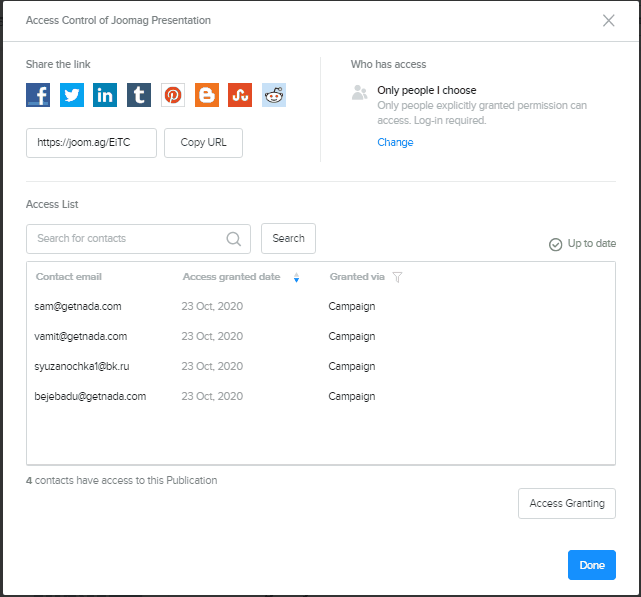Open the Granted via filter
This screenshot has width=641, height=597.
tap(397, 277)
